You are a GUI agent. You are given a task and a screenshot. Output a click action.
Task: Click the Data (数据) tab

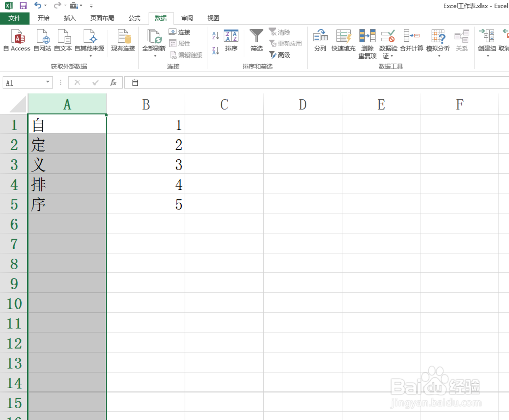pyautogui.click(x=161, y=18)
